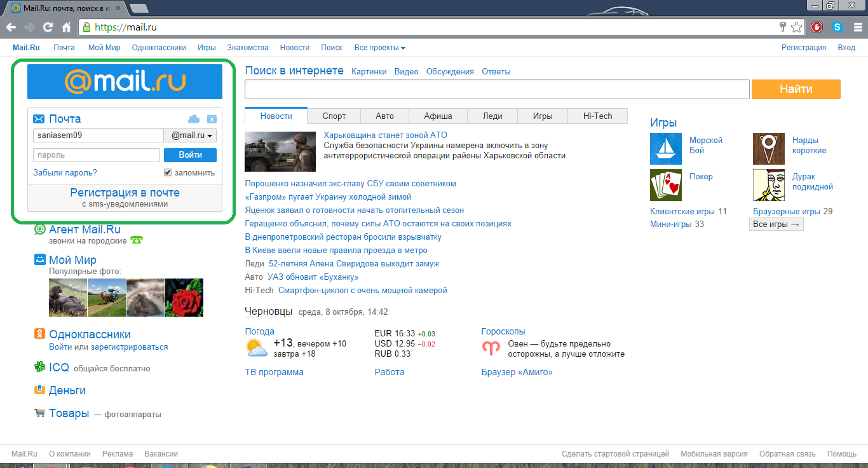Open the browser home page icon
Viewport: 868px width, 468px height.
[66, 27]
